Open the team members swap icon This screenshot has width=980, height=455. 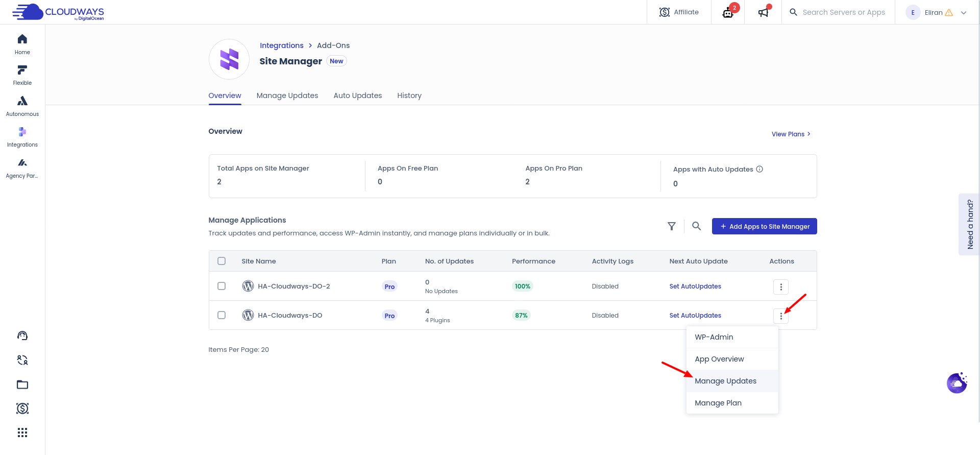(x=22, y=360)
